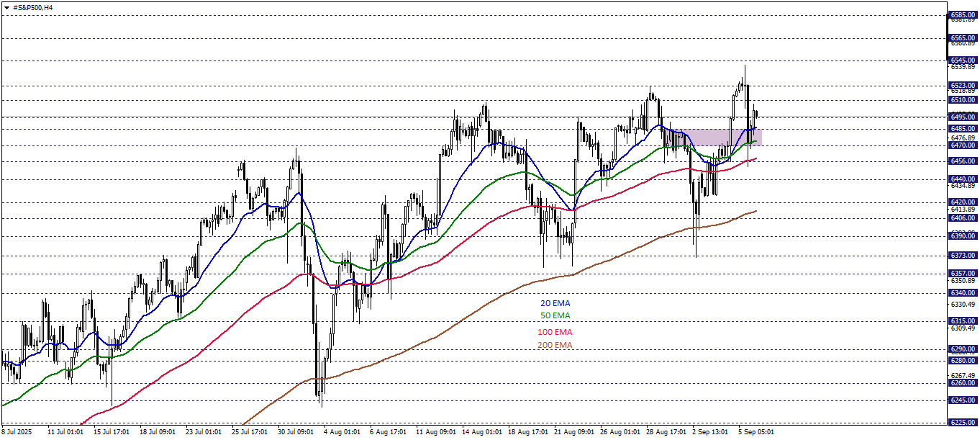The image size is (980, 440).
Task: Click the 30 Jul 09:01 time label
Action: [x=295, y=432]
